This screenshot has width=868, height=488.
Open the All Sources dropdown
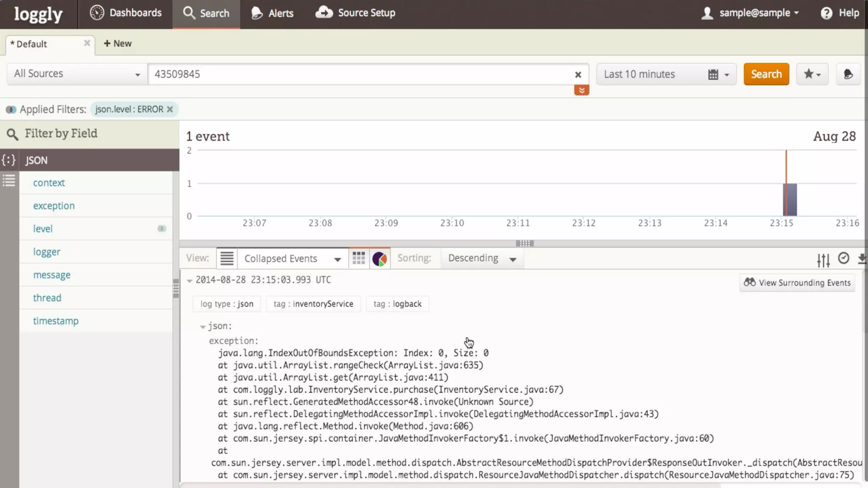click(x=77, y=74)
